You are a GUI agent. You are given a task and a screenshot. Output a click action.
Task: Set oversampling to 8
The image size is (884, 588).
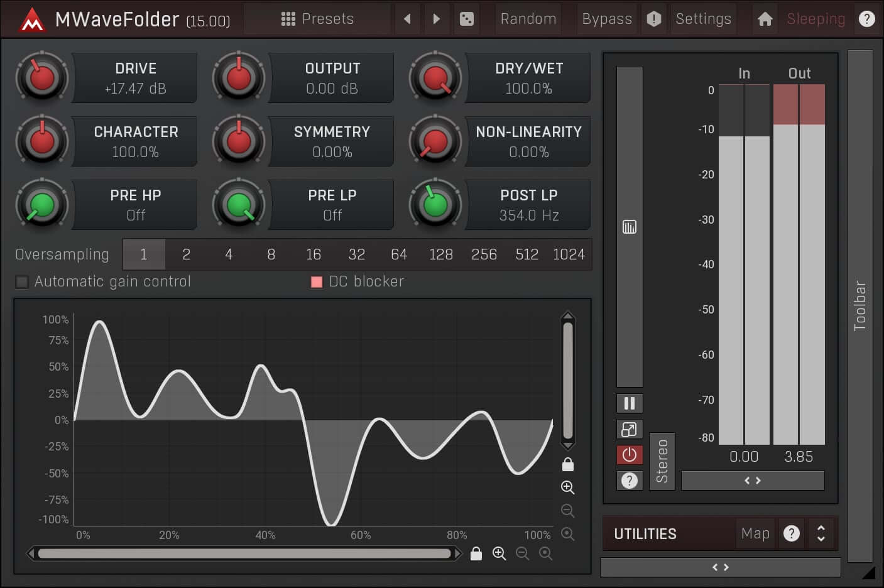tap(271, 254)
